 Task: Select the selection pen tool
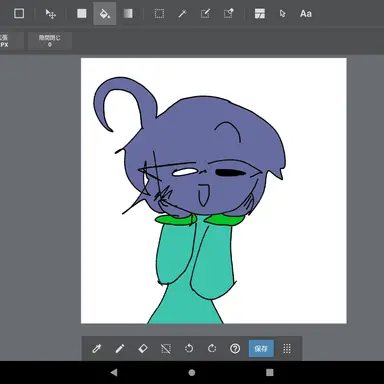[x=205, y=14]
